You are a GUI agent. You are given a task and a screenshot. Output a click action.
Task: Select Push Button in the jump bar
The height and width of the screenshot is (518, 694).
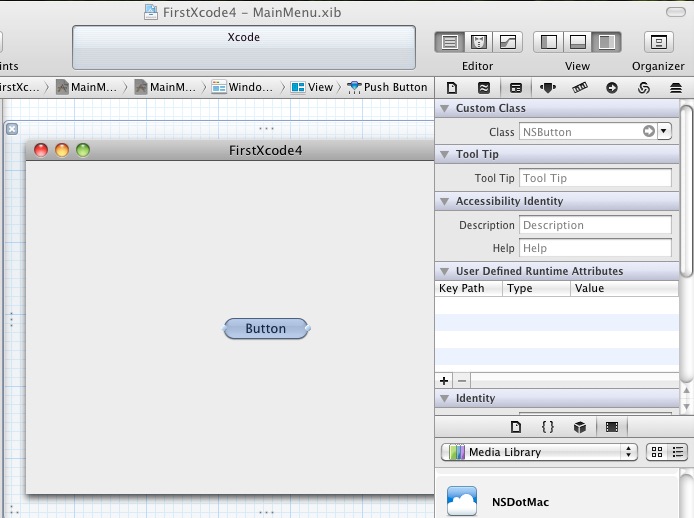point(388,87)
